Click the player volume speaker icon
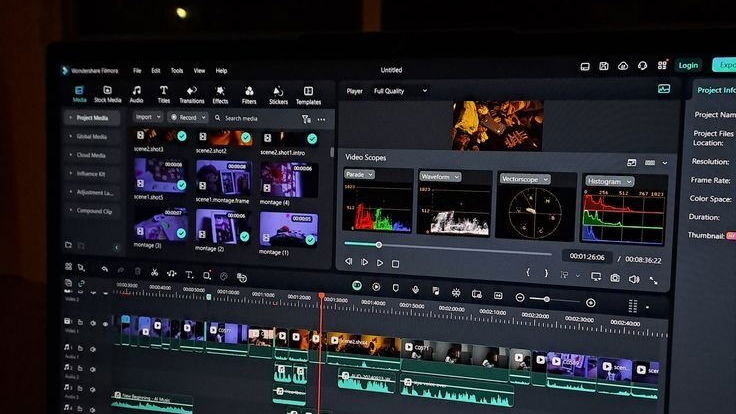 pos(634,279)
